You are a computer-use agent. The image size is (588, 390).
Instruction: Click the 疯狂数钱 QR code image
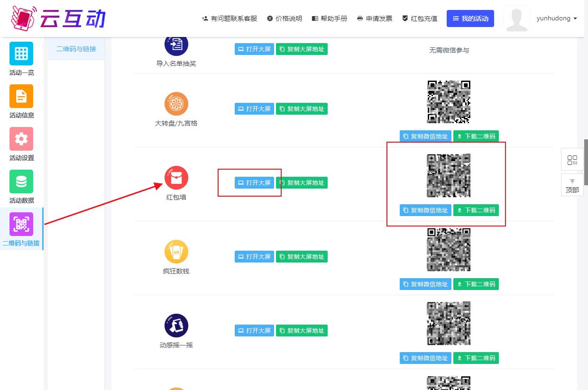tap(449, 250)
